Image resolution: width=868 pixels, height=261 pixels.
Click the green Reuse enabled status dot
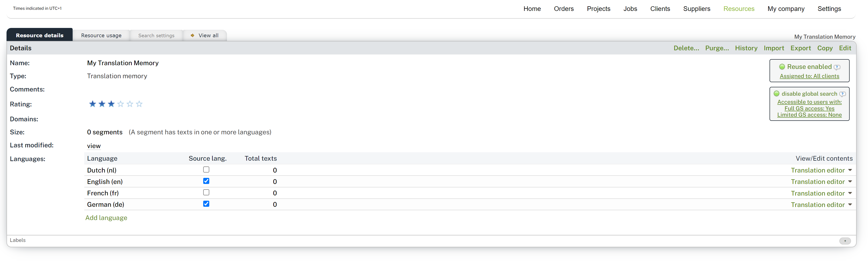[782, 67]
